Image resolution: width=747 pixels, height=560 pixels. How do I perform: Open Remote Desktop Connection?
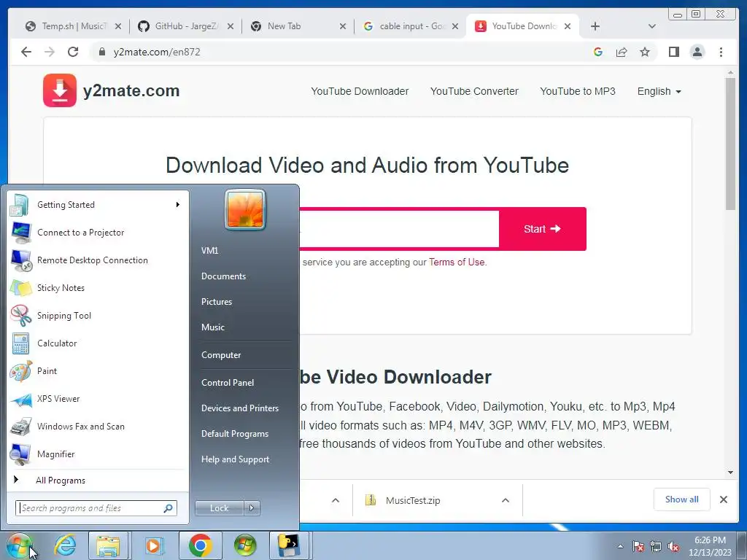[x=98, y=260]
